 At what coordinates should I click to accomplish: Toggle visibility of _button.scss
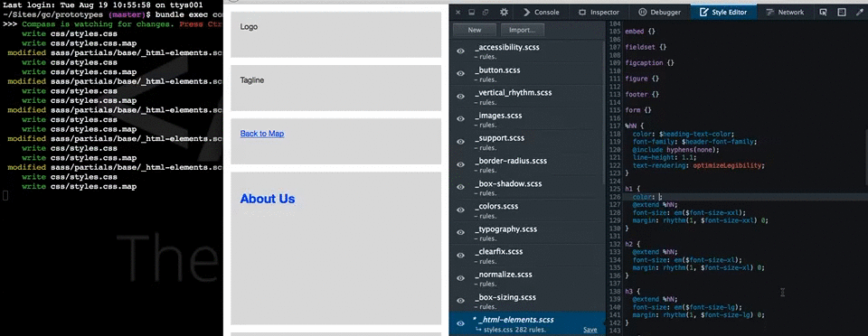coord(460,73)
